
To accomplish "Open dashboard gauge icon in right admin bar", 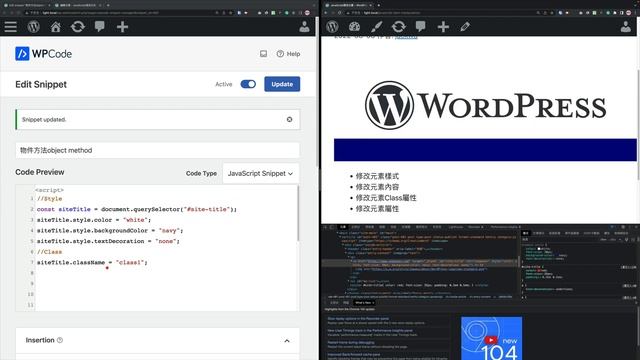I will click(x=354, y=27).
